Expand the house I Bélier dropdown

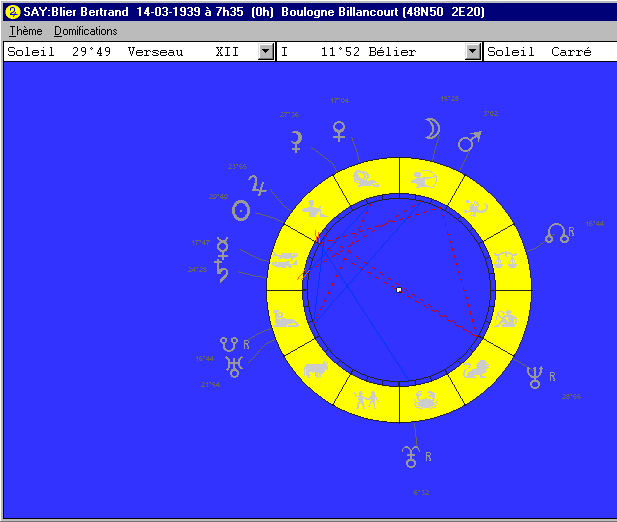tap(473, 51)
